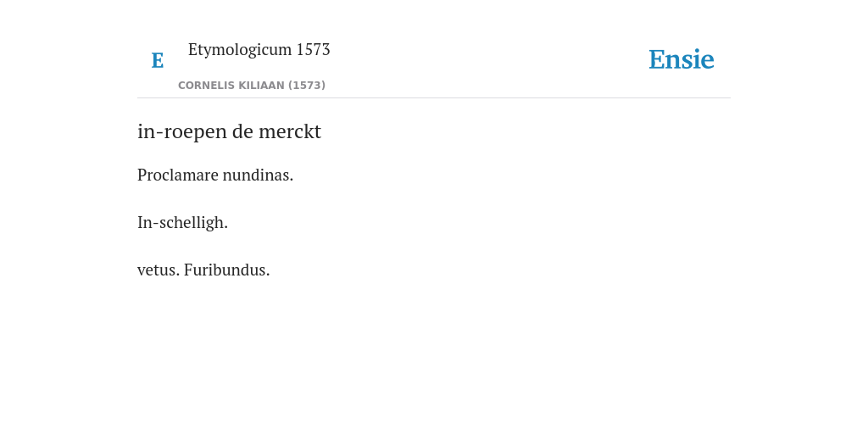Screen dimensions: 868x434
Task: Click the word vetus
Action: pyautogui.click(x=159, y=270)
